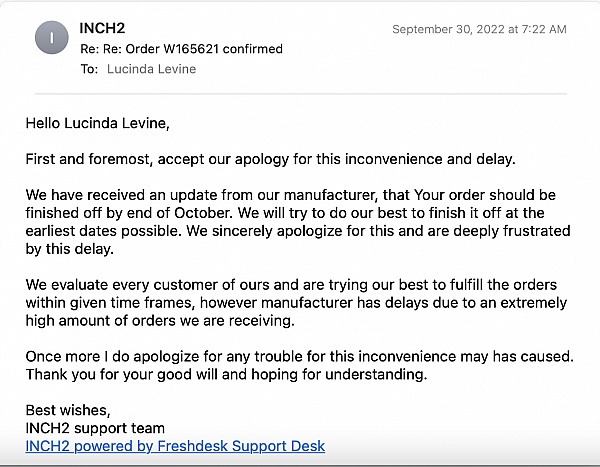This screenshot has height=467, width=600.
Task: Click recipient Lucinda Levine in To field
Action: 151,69
